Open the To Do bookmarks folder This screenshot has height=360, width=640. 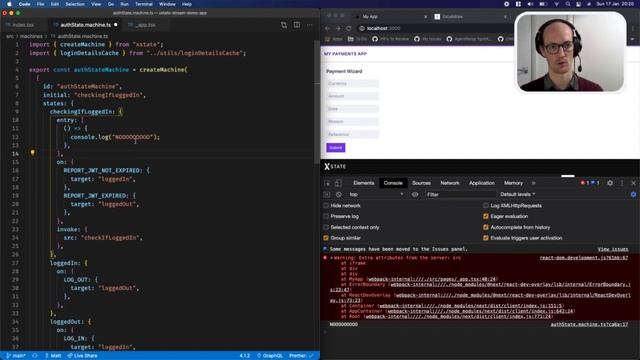tap(357, 39)
